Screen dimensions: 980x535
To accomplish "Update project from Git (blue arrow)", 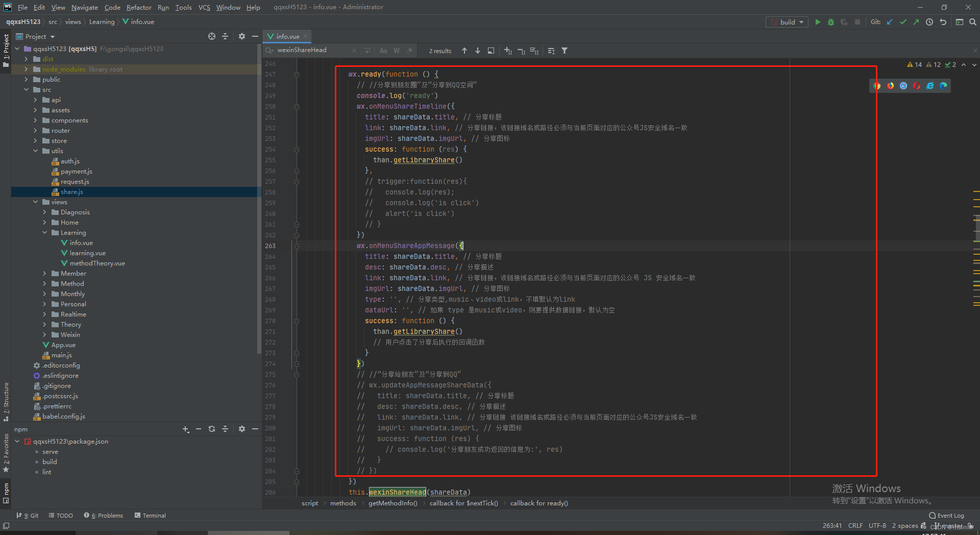I will tap(890, 22).
